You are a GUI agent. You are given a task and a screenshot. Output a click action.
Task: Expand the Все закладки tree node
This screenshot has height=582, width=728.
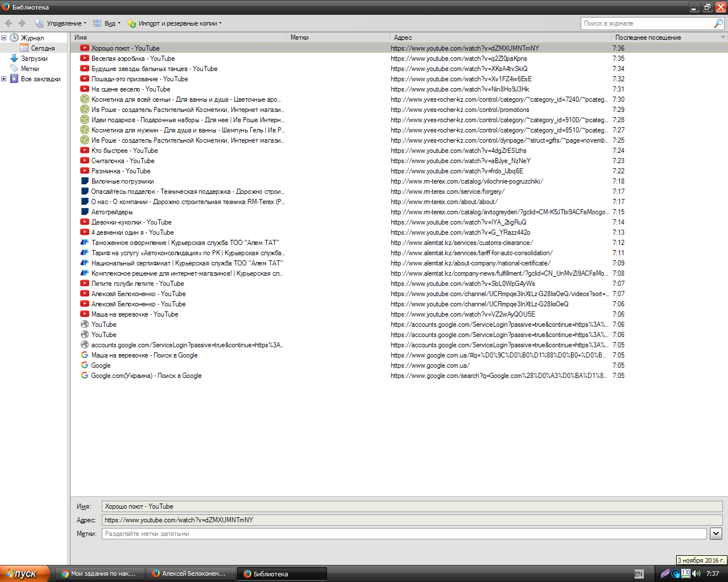(x=4, y=79)
